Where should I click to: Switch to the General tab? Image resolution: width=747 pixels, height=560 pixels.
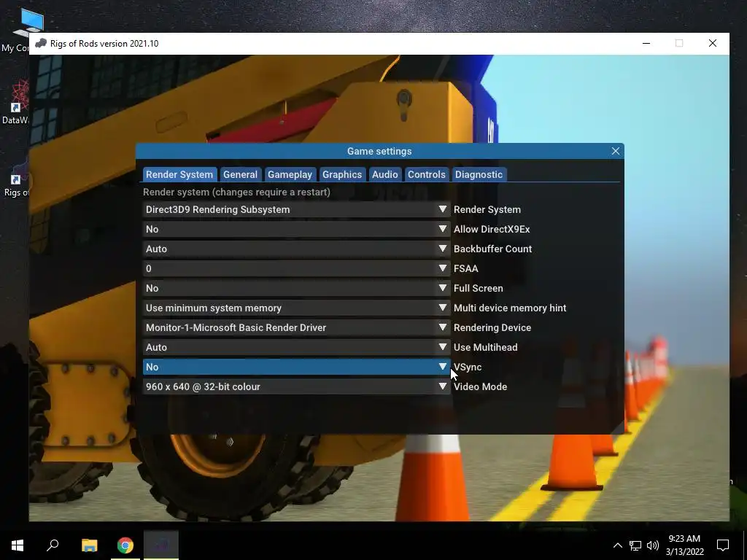240,174
